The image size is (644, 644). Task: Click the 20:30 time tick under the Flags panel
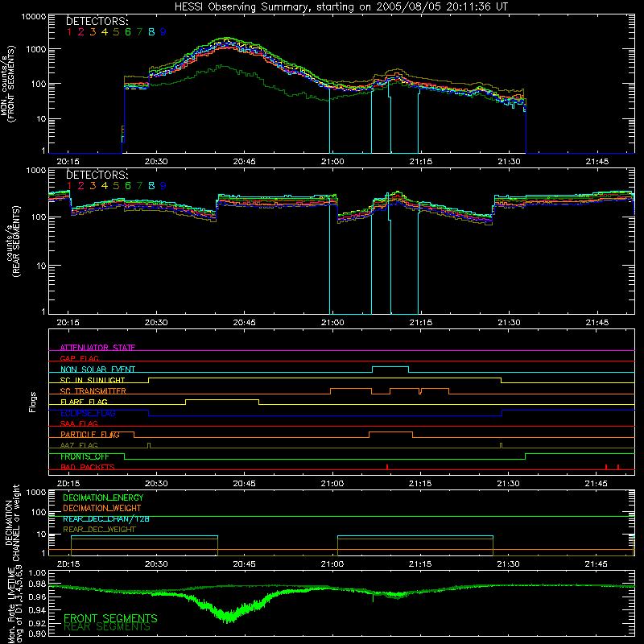point(156,484)
